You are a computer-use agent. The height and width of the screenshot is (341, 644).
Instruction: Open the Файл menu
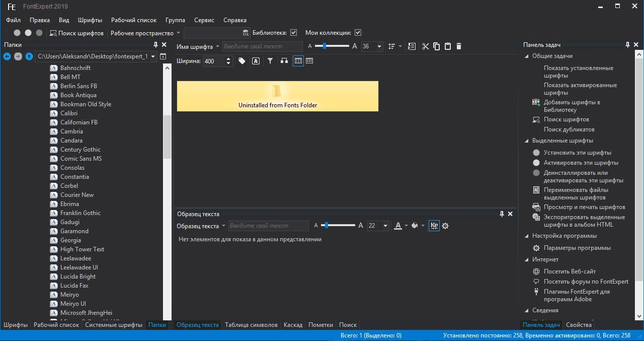[x=14, y=20]
